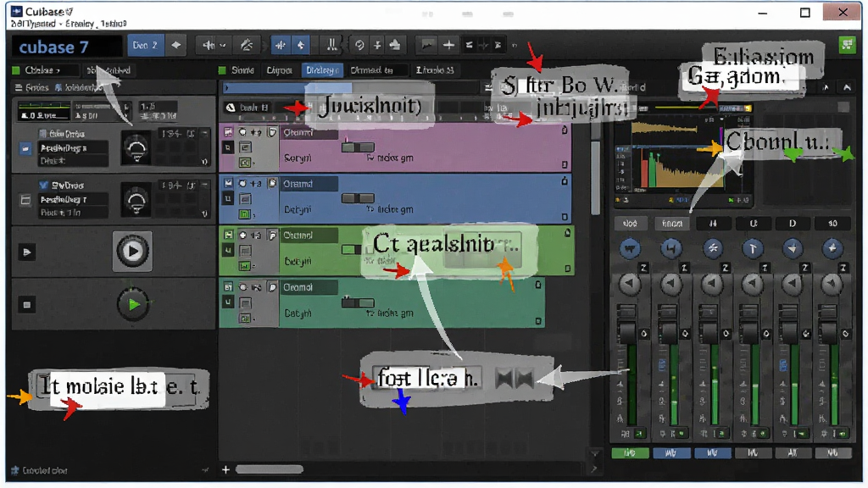Click the first blue round icon in the mixer

[x=630, y=249]
